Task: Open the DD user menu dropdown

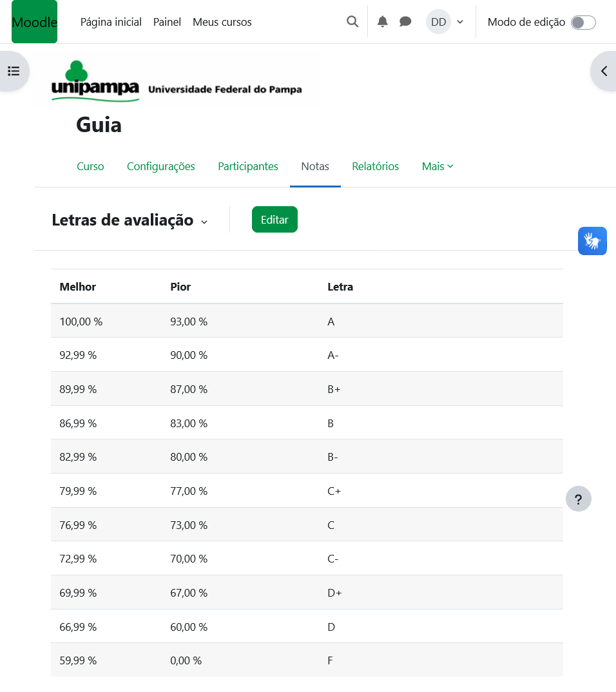Action: point(445,22)
